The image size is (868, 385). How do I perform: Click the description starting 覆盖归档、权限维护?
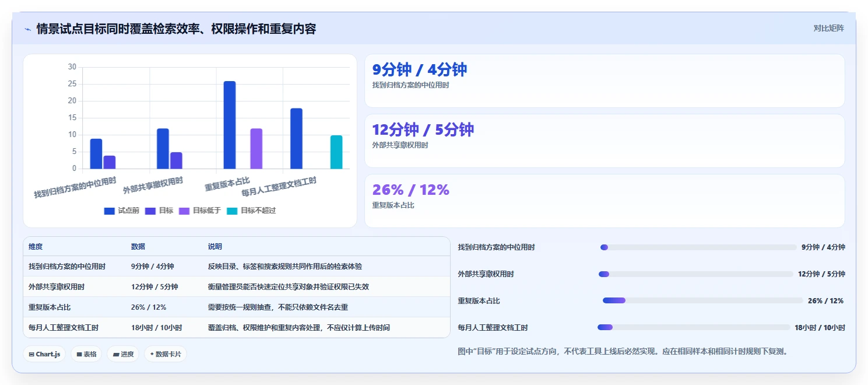(299, 328)
